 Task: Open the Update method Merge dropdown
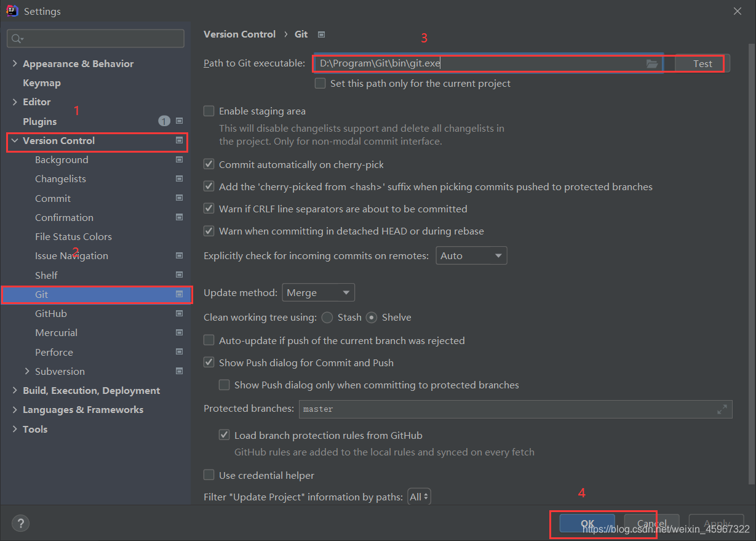click(x=319, y=292)
